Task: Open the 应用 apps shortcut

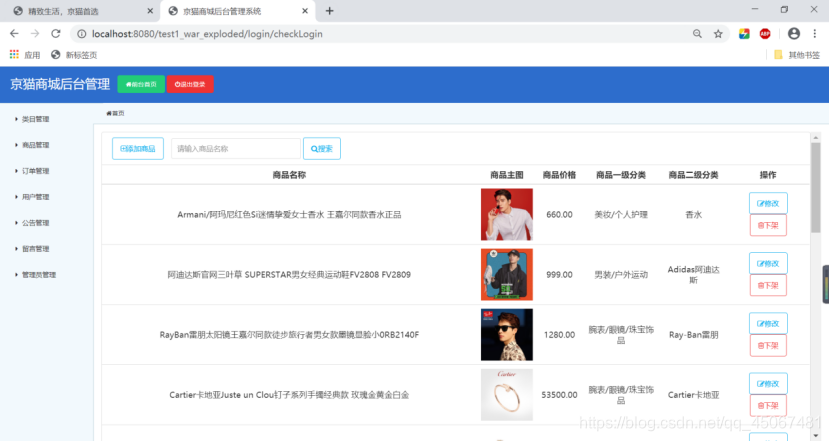Action: 25,55
